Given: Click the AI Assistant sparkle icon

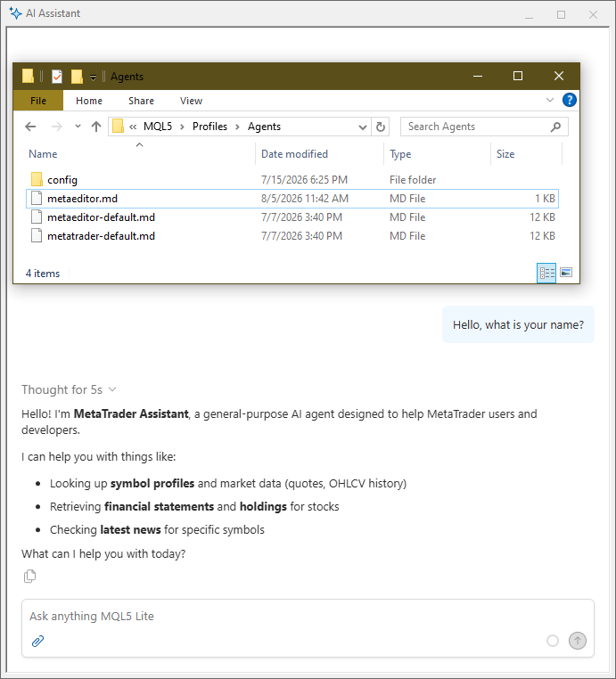Looking at the screenshot, I should [15, 13].
